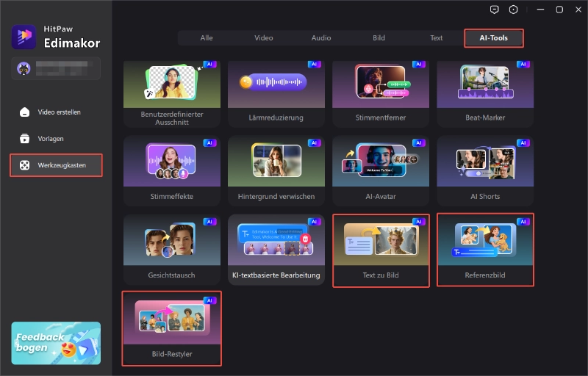Screen dimensions: 588x376
Task: Open the Lärmreduzierung tool card
Action: [276, 94]
